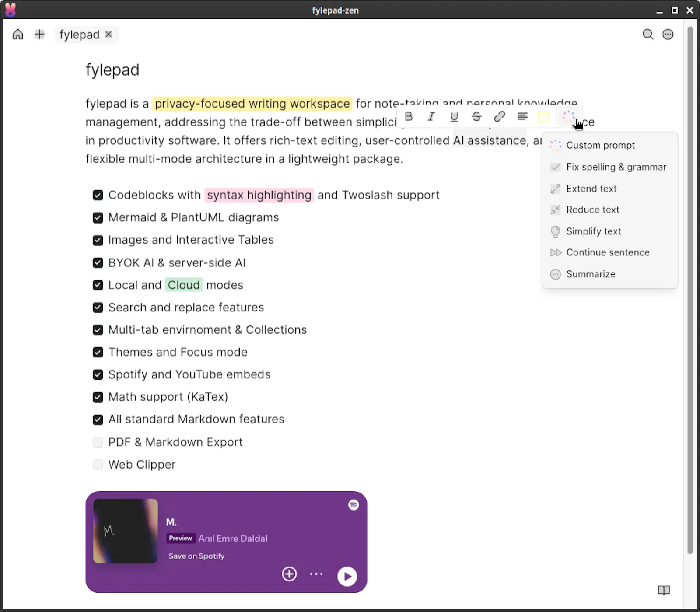700x612 pixels.
Task: Click the M. track title
Action: point(171,522)
